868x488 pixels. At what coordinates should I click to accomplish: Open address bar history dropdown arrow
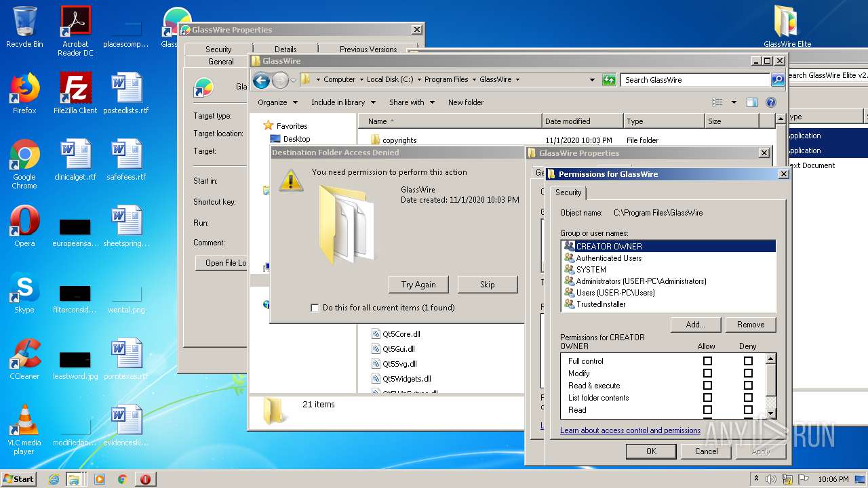pyautogui.click(x=592, y=80)
